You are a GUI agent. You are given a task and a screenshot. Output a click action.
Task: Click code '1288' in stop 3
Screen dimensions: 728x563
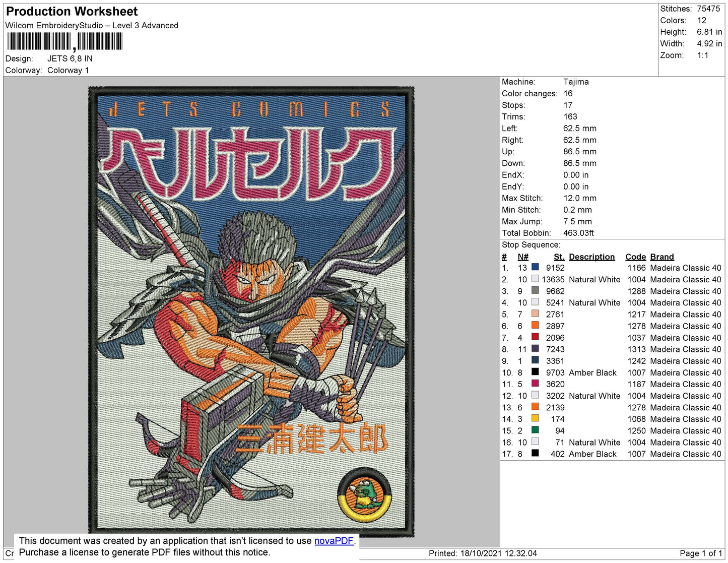point(636,291)
